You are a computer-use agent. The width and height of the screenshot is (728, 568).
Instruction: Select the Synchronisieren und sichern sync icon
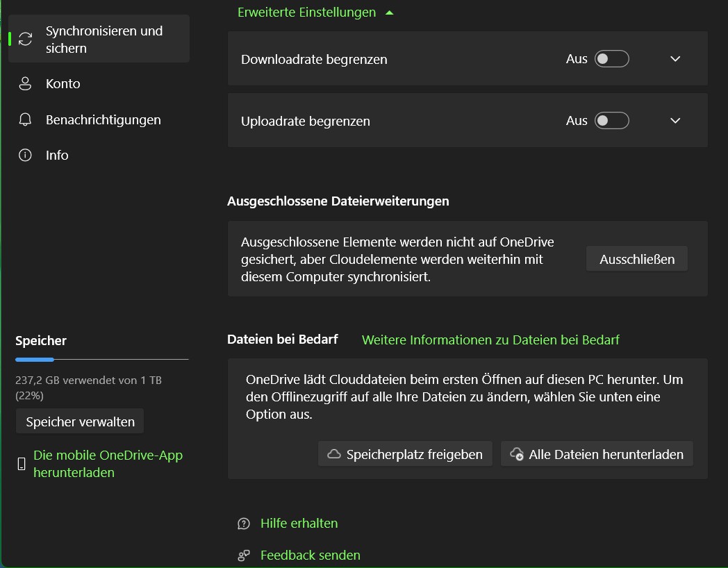(x=26, y=38)
